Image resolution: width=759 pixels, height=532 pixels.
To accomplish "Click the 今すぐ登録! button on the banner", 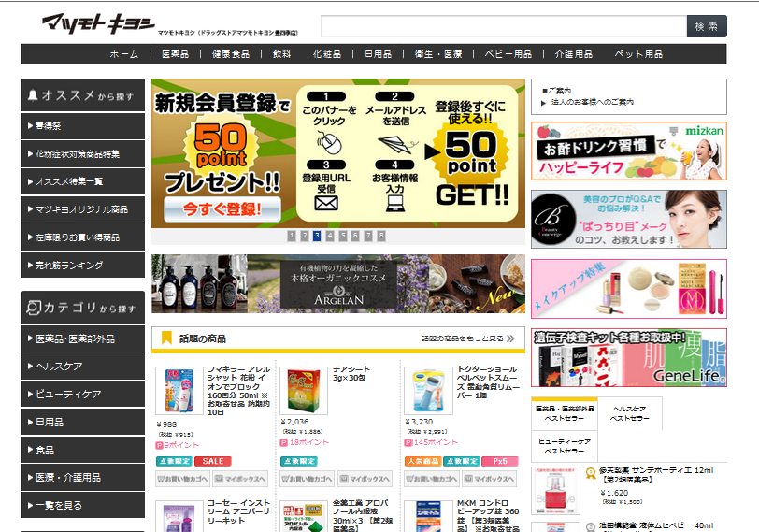I will [222, 209].
